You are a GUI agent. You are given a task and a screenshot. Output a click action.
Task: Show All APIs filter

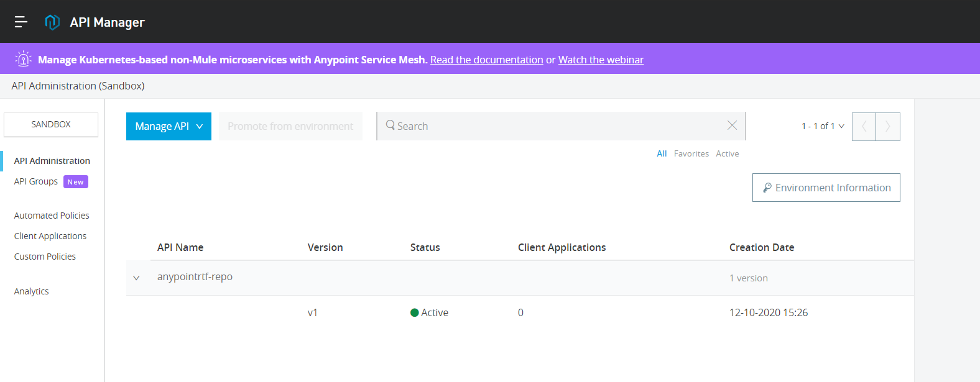[x=662, y=153]
